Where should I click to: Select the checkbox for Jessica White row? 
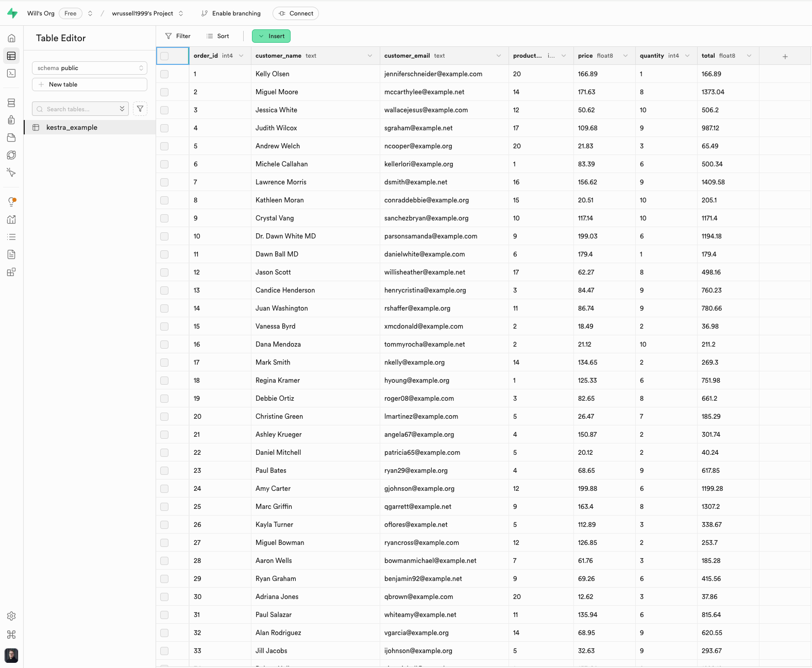pyautogui.click(x=164, y=110)
